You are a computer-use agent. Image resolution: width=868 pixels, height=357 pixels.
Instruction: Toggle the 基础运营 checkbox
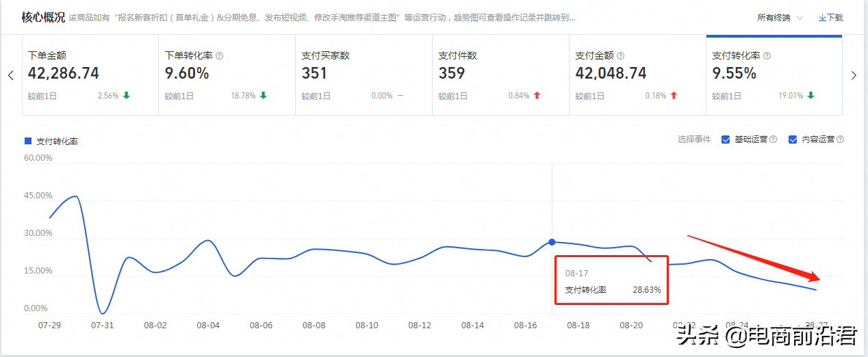click(726, 140)
